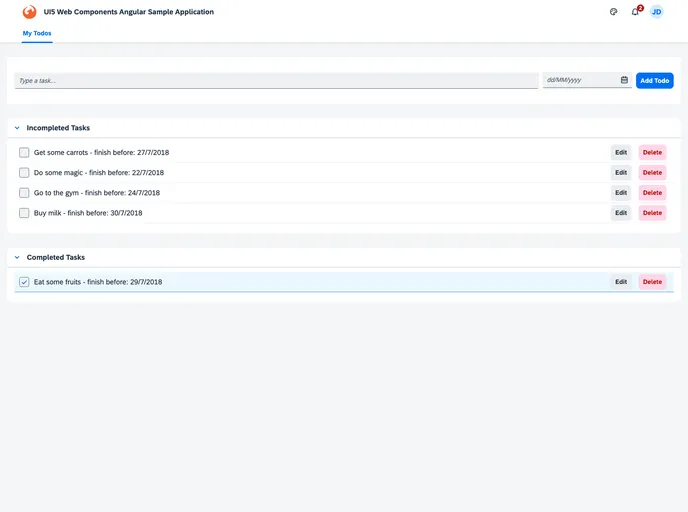Select the My Todos tab

(37, 33)
